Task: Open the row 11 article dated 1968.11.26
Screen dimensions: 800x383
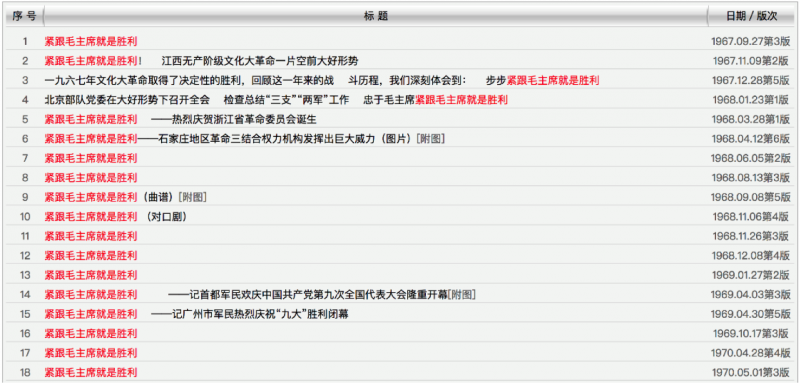Action: tap(91, 236)
